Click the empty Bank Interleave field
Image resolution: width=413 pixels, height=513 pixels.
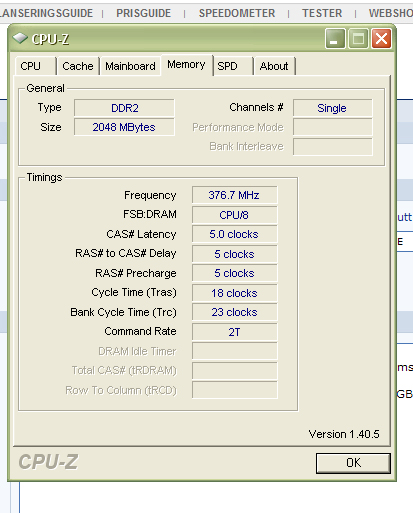pos(333,147)
